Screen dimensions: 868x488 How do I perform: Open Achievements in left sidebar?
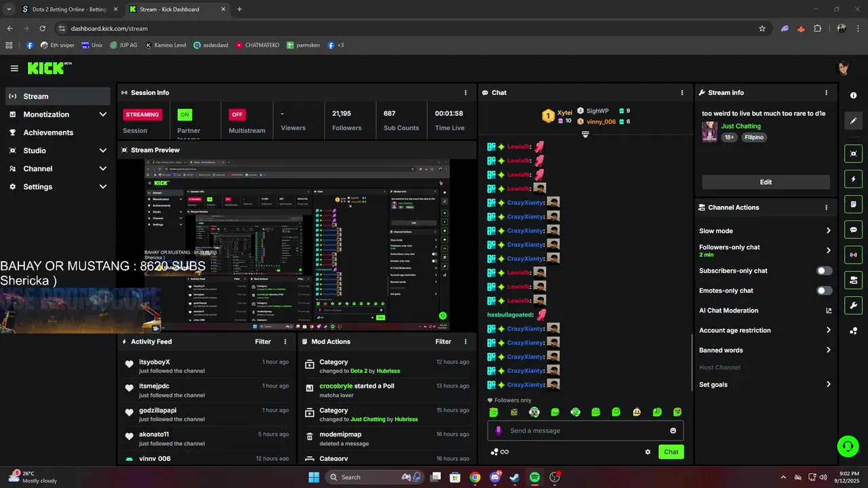point(58,133)
